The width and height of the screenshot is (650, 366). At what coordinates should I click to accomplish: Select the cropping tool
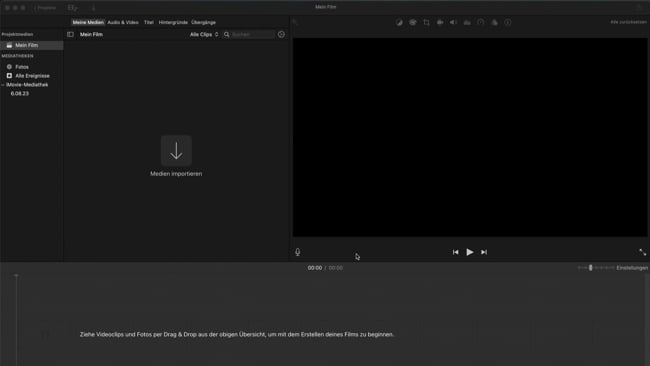click(426, 22)
